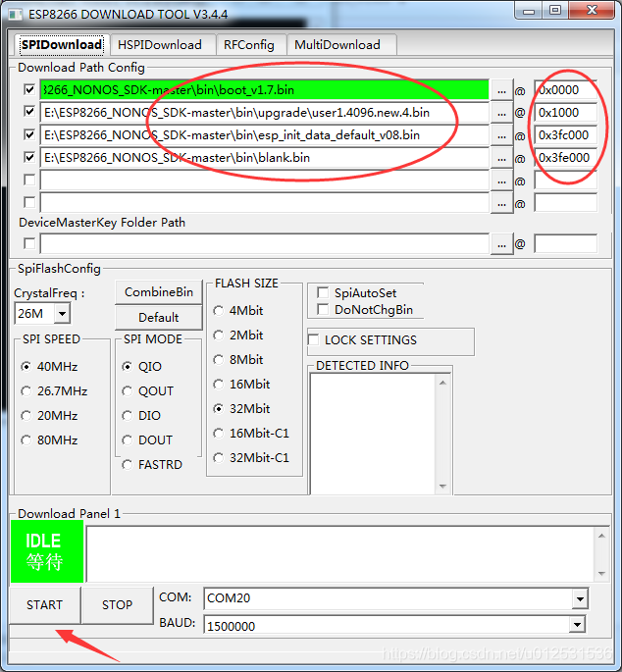Click browse button for user1.4096.new.4.bin row
Image resolution: width=622 pixels, height=672 pixels.
pyautogui.click(x=501, y=113)
